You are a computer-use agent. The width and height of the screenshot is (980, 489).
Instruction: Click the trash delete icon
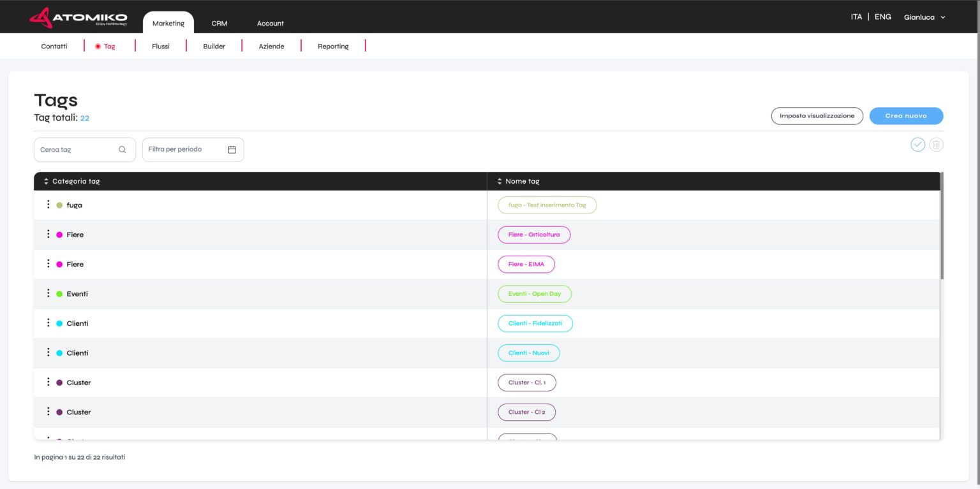coord(936,145)
